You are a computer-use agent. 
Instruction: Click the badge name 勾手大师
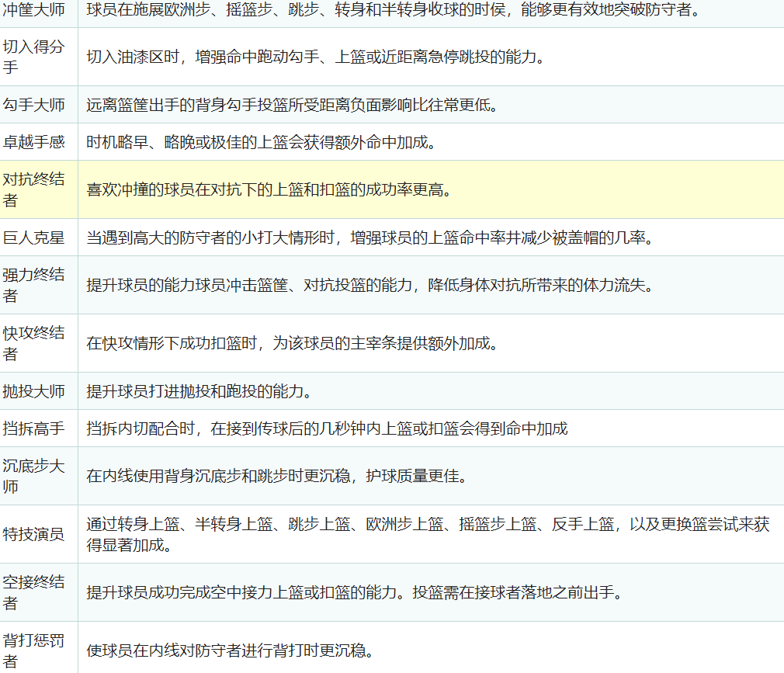point(33,105)
